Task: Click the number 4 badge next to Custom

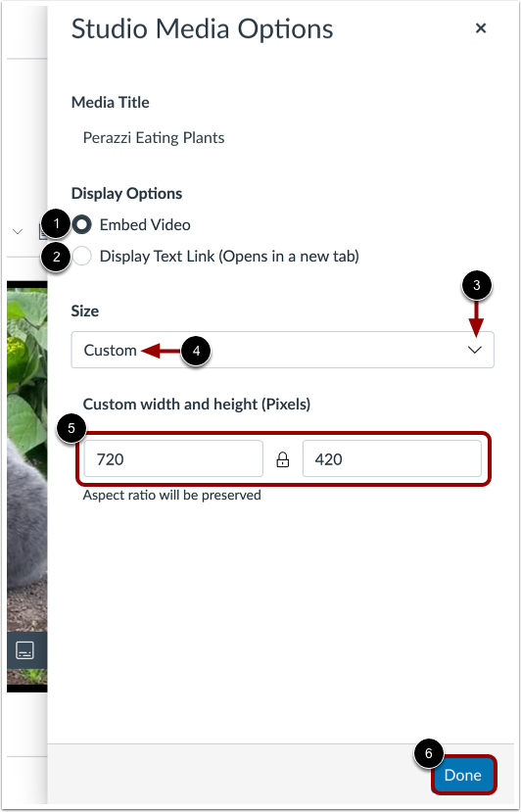Action: (x=196, y=351)
